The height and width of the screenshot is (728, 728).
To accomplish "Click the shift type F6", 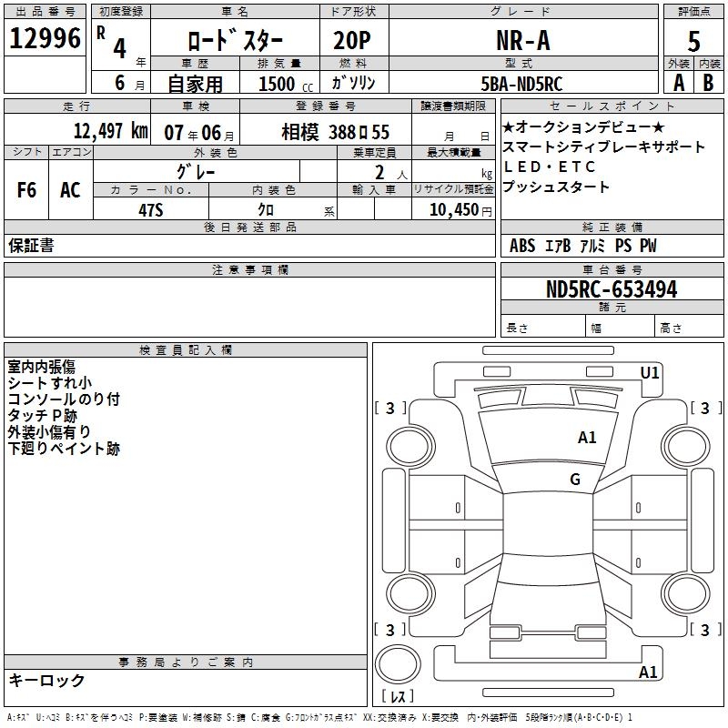I will tap(26, 190).
